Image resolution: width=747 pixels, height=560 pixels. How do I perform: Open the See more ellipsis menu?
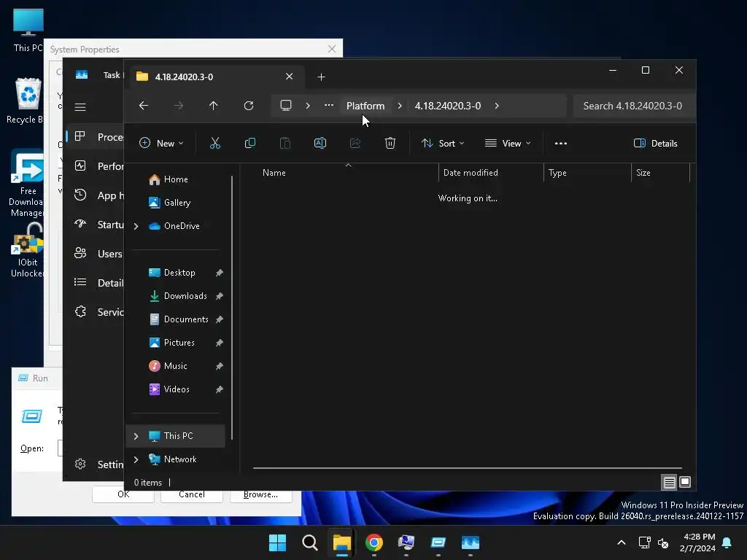pyautogui.click(x=561, y=144)
